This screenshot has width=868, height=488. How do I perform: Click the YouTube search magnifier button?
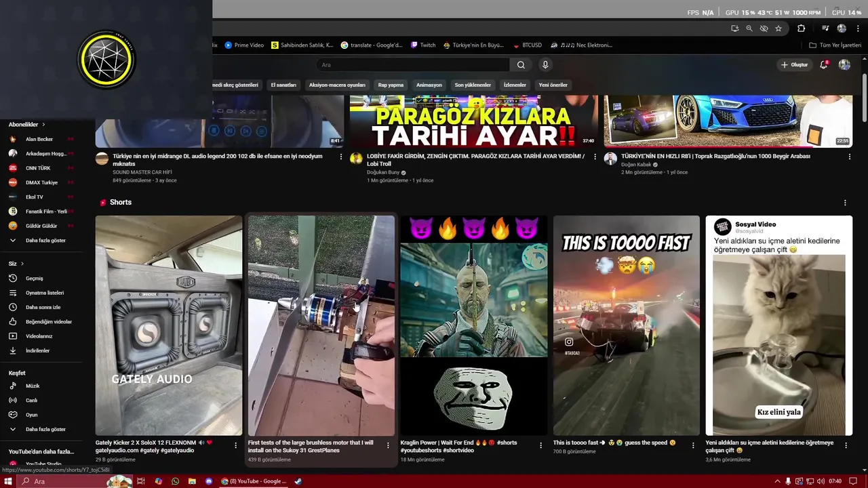[x=521, y=65]
